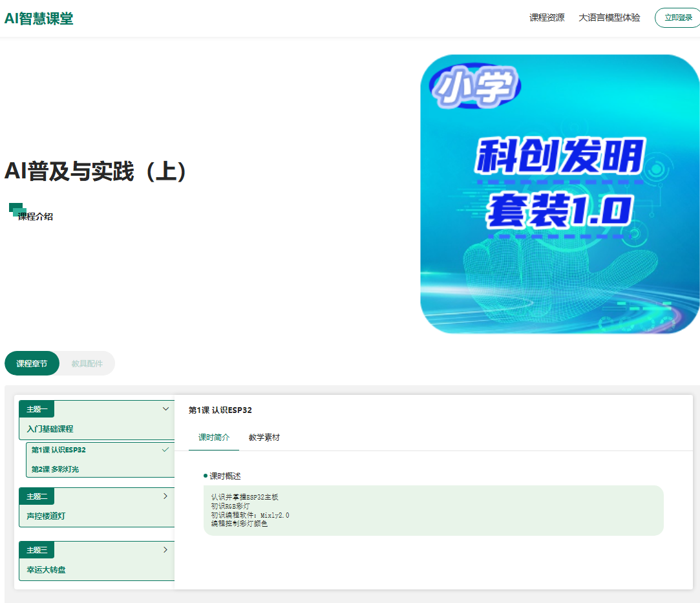Click the 主题一 green badge label

tap(37, 409)
